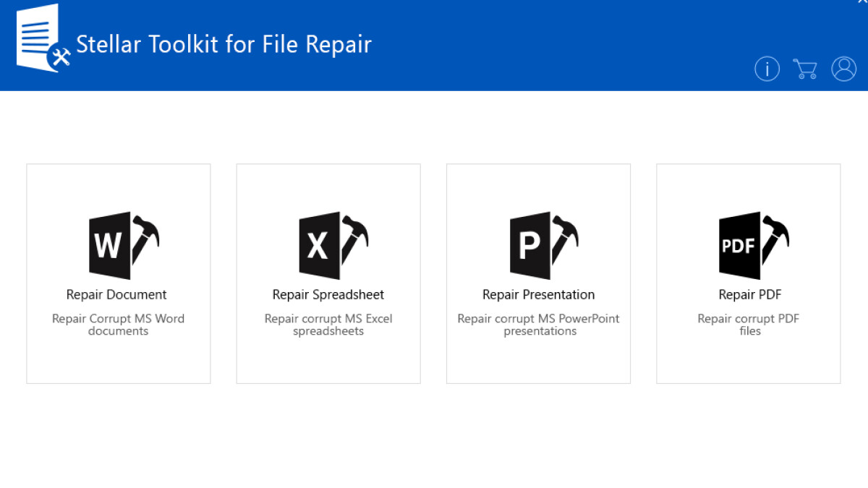
Task: Click the shopping cart purchase icon
Action: (805, 69)
